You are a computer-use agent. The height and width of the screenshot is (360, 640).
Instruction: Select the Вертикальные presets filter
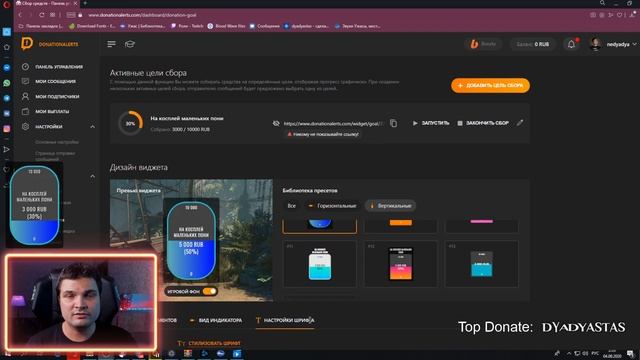[391, 206]
